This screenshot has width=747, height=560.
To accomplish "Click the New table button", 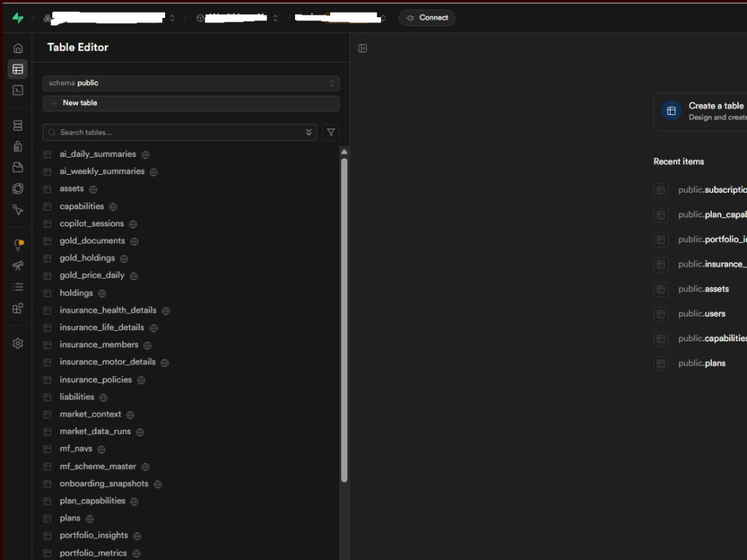I will pos(191,103).
